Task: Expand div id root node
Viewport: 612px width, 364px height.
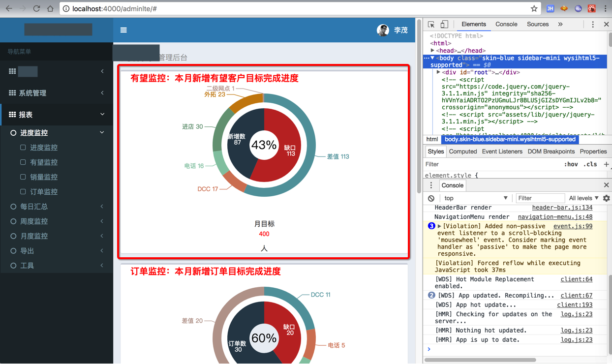Action: point(438,72)
